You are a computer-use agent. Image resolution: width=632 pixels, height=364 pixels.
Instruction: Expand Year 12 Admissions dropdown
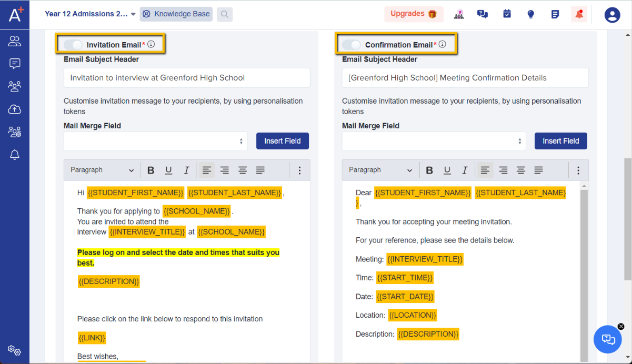point(90,14)
